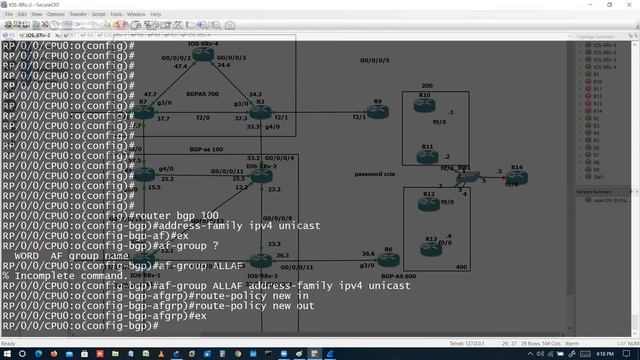640x360 pixels.
Task: Open the Script menu
Action: [98, 14]
